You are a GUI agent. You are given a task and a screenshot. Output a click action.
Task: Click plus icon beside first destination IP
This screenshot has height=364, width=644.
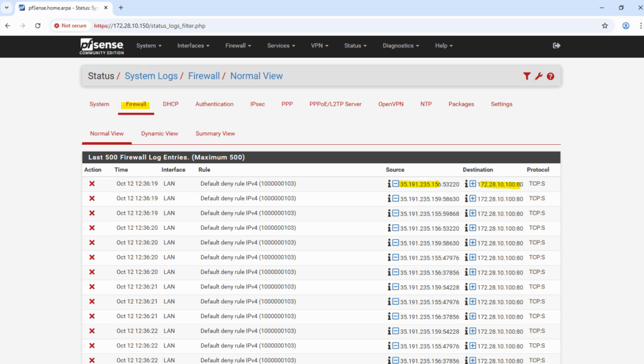tap(473, 184)
